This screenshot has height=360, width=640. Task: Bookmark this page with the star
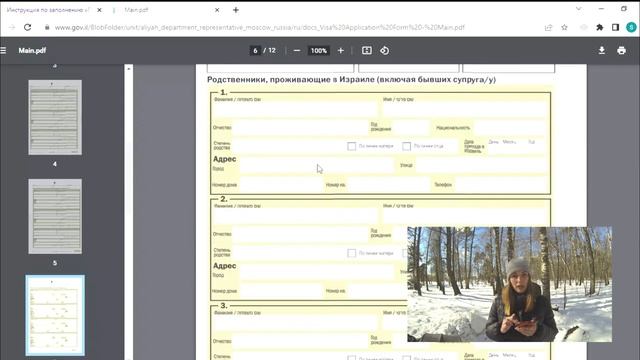coord(564,27)
